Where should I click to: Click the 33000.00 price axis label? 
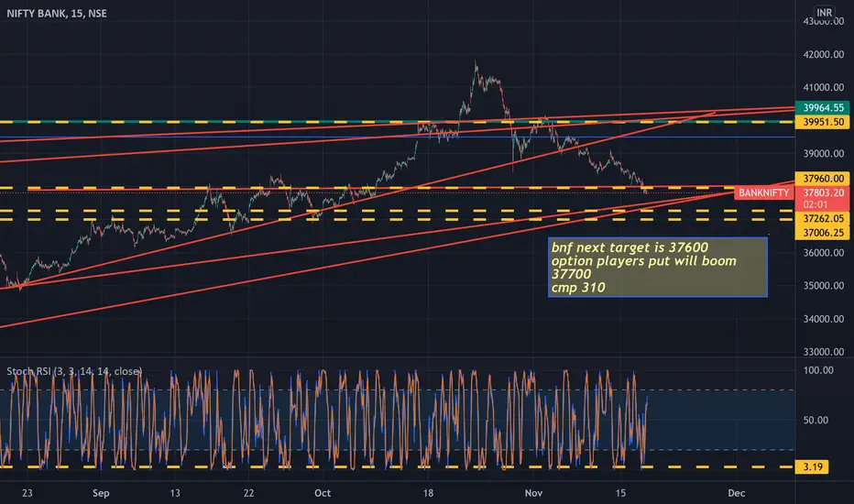[x=824, y=352]
